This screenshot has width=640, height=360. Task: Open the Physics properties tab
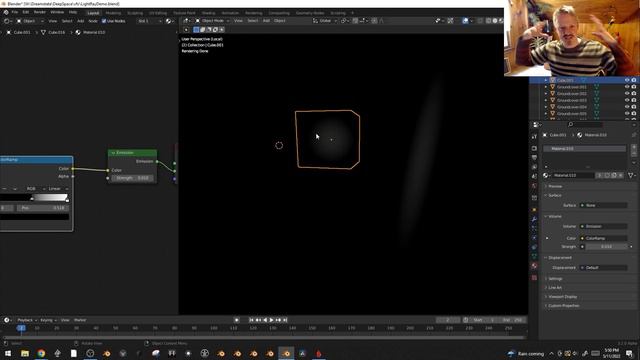tap(534, 238)
